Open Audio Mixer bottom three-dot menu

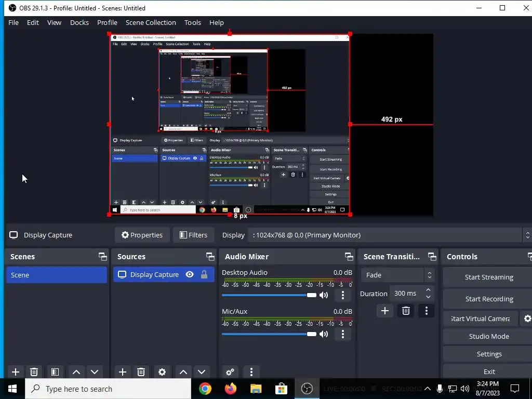[251, 372]
